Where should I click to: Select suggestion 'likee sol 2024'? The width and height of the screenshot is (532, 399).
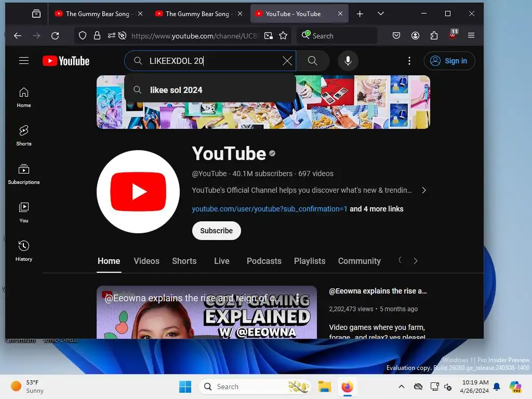(210, 90)
